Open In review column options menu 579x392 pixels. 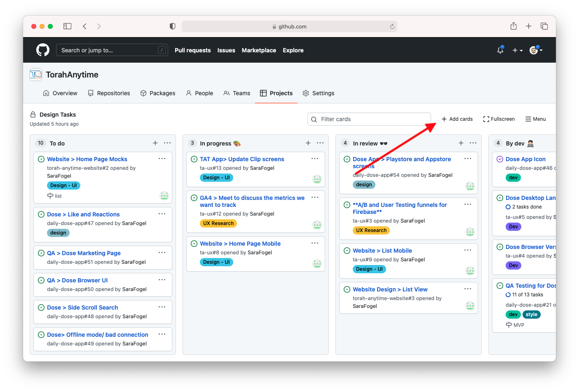(x=473, y=143)
